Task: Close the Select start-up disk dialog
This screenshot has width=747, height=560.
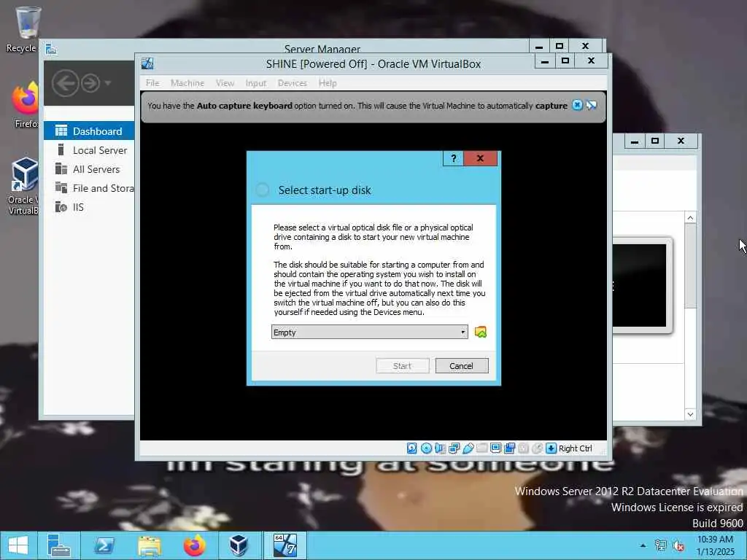Action: coord(480,158)
